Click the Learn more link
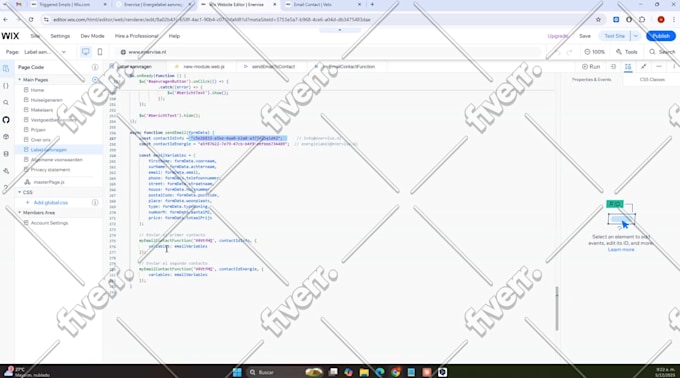The image size is (680, 378). 621,250
